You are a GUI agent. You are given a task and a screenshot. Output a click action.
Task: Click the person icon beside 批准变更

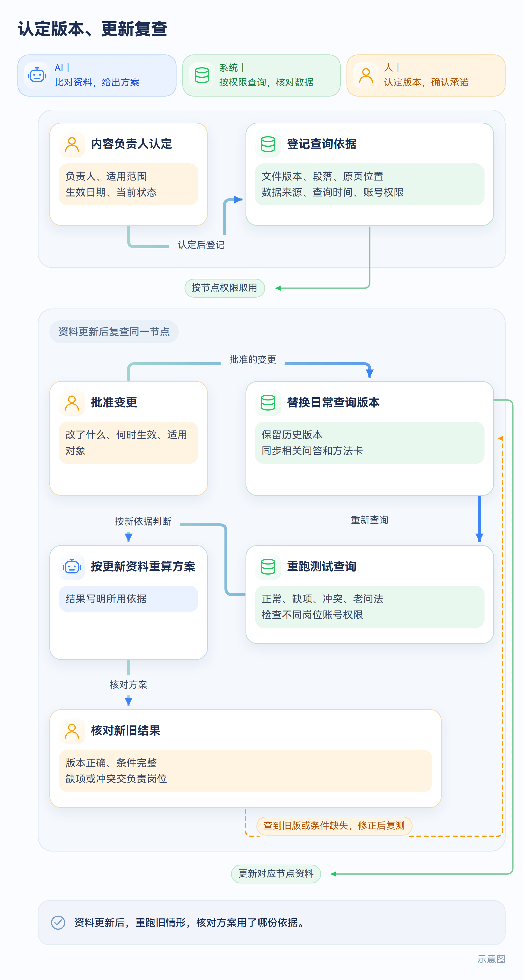coord(72,402)
